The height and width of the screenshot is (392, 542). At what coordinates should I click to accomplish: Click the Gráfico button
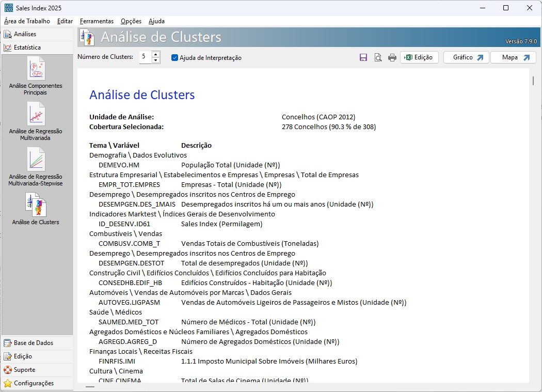coord(466,57)
